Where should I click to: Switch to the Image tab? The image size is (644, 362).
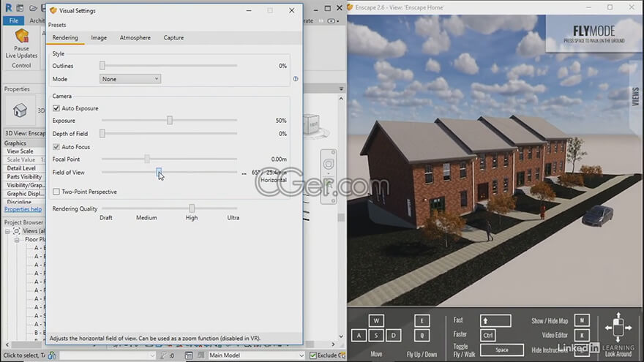(99, 38)
